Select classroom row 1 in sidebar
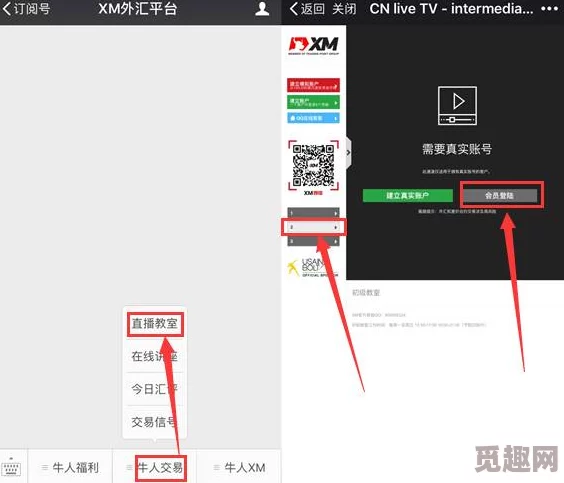This screenshot has height=483, width=564. [x=313, y=213]
